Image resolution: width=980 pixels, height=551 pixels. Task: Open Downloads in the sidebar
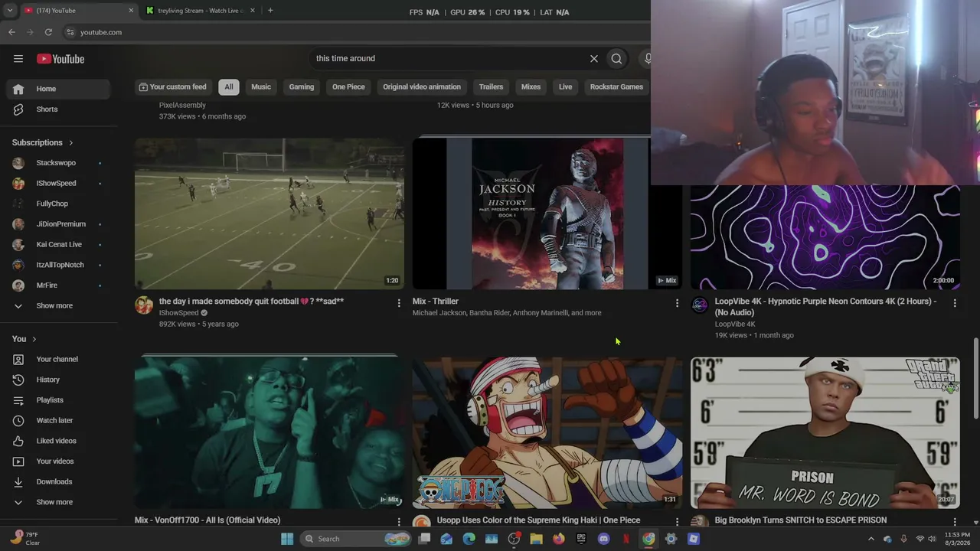[x=58, y=481]
